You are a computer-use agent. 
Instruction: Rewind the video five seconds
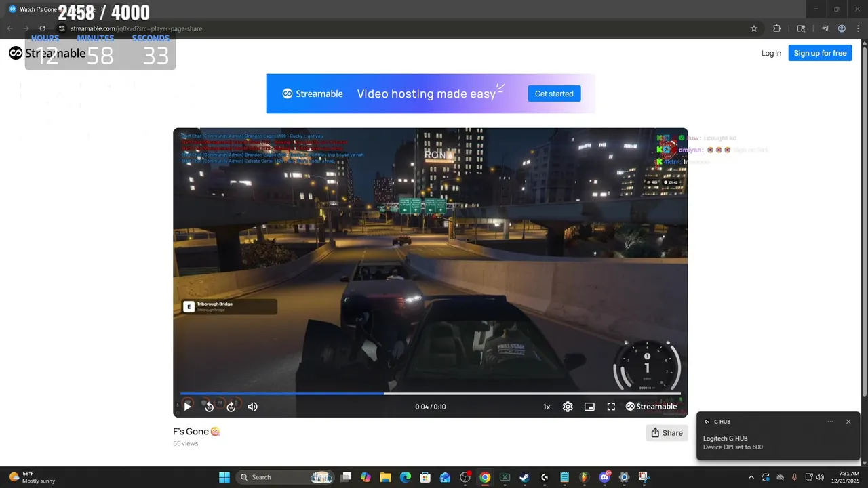(x=209, y=407)
